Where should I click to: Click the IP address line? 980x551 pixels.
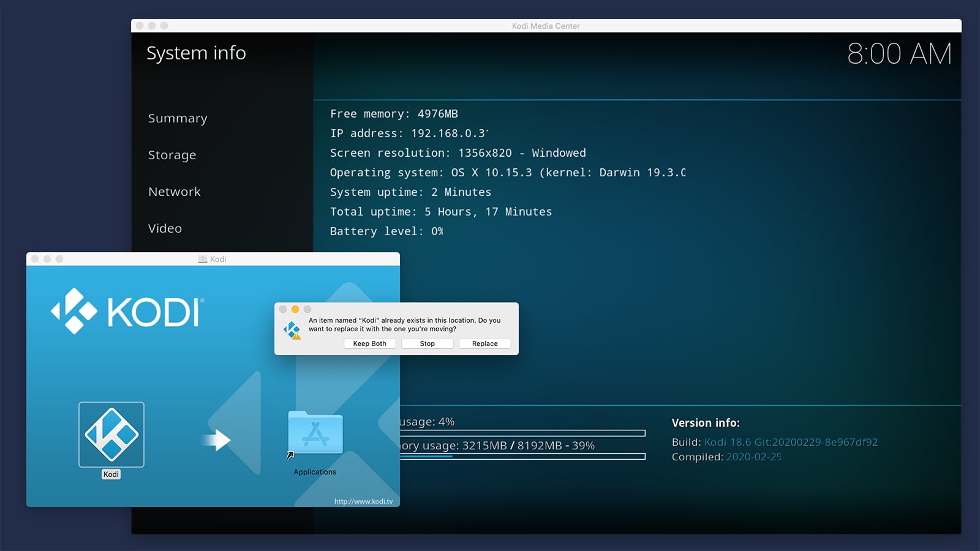click(x=409, y=133)
